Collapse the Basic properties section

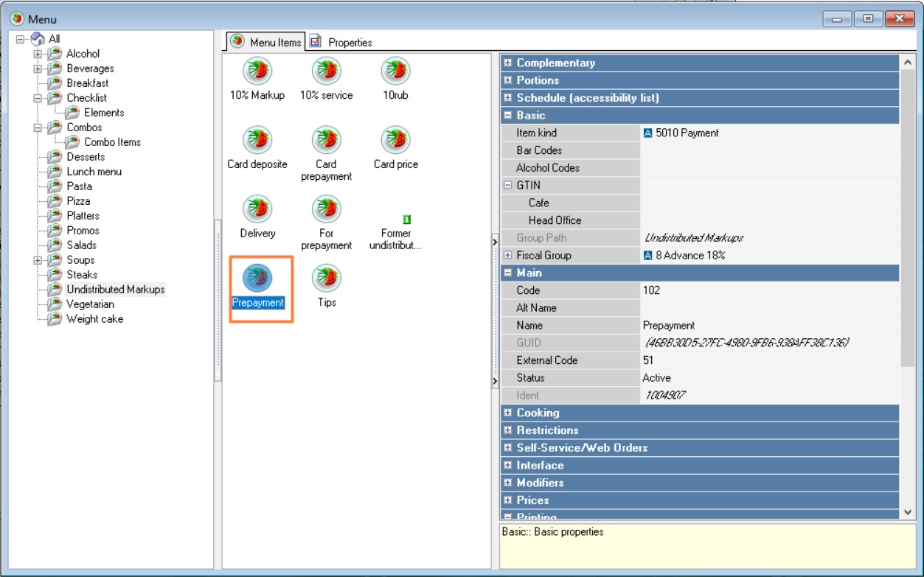click(x=507, y=116)
